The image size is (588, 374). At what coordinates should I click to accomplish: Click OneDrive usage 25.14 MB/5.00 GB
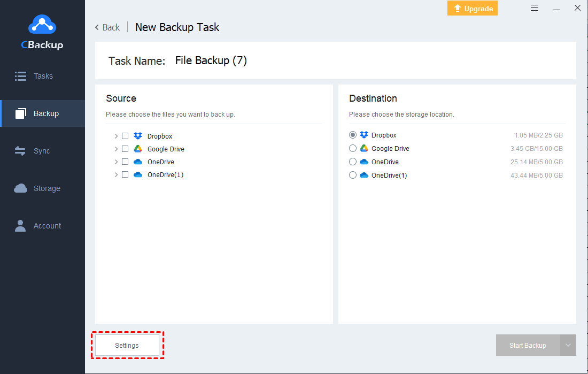537,162
